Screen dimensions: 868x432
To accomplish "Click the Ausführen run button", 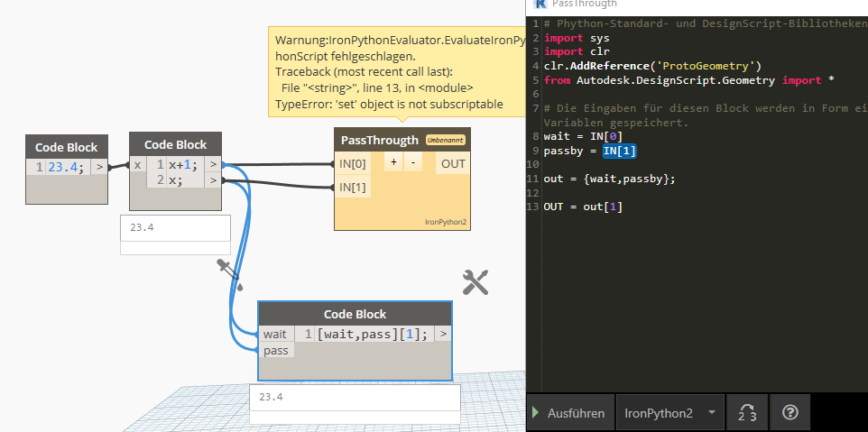I will 570,413.
